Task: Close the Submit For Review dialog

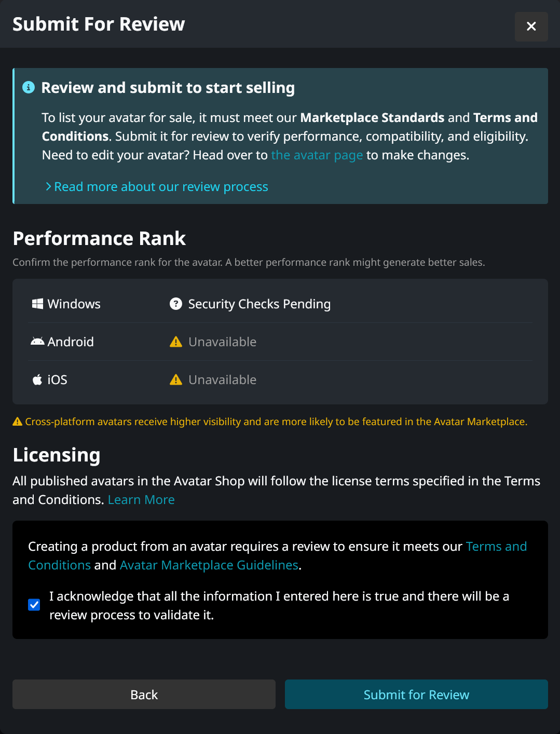Action: pyautogui.click(x=531, y=26)
